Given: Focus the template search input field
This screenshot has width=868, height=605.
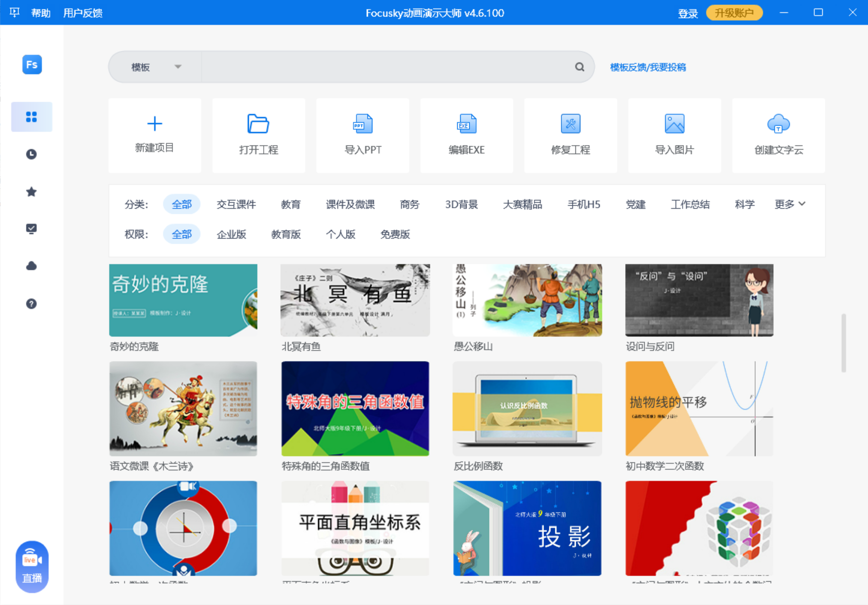Looking at the screenshot, I should (x=387, y=67).
